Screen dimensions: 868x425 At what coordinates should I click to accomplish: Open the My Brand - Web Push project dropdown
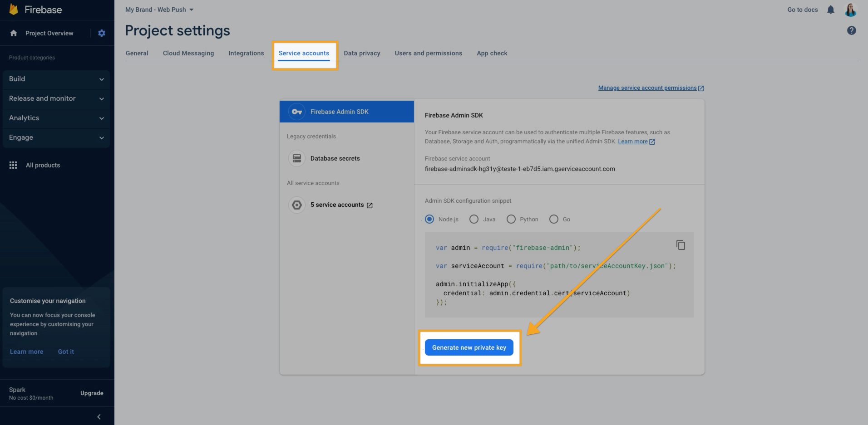click(159, 10)
